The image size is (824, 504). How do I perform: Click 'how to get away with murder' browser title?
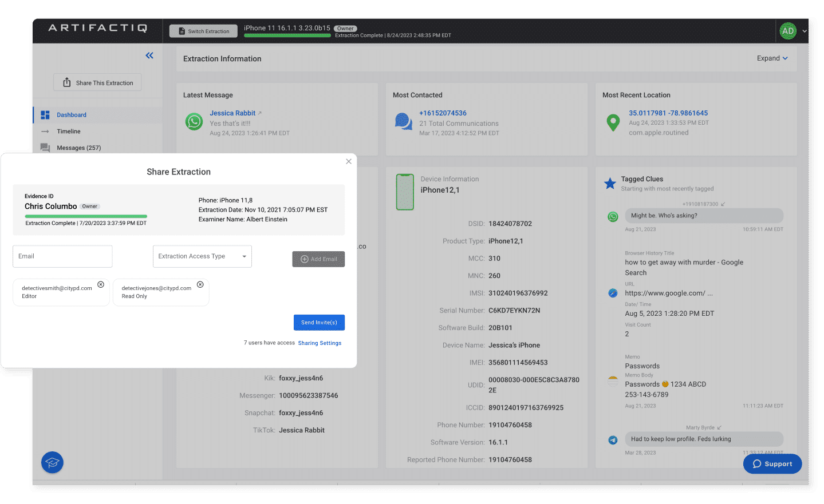pyautogui.click(x=684, y=268)
